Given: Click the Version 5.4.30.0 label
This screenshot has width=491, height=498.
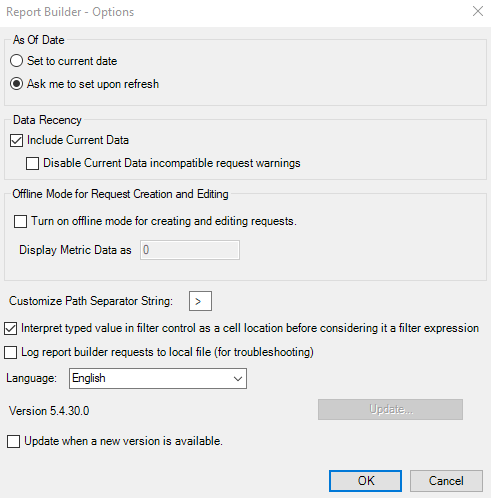Looking at the screenshot, I should tap(49, 411).
